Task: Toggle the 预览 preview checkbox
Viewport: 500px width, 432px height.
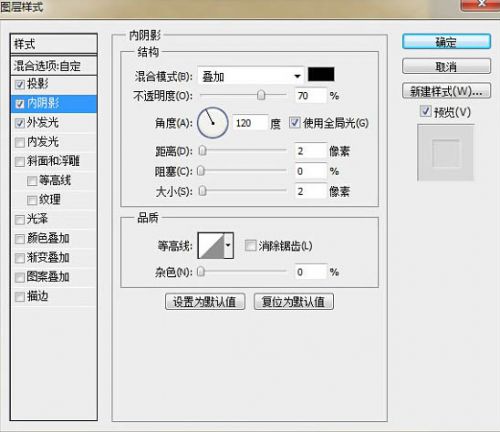Action: tap(425, 112)
